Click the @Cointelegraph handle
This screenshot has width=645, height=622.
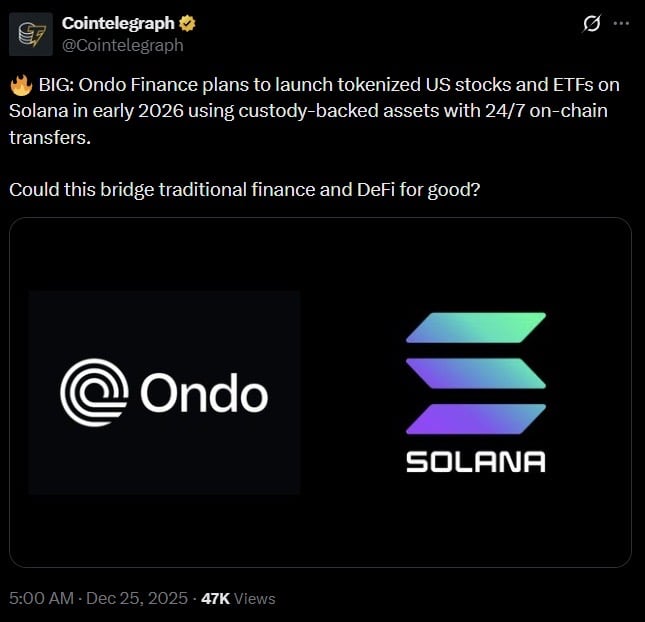click(122, 45)
